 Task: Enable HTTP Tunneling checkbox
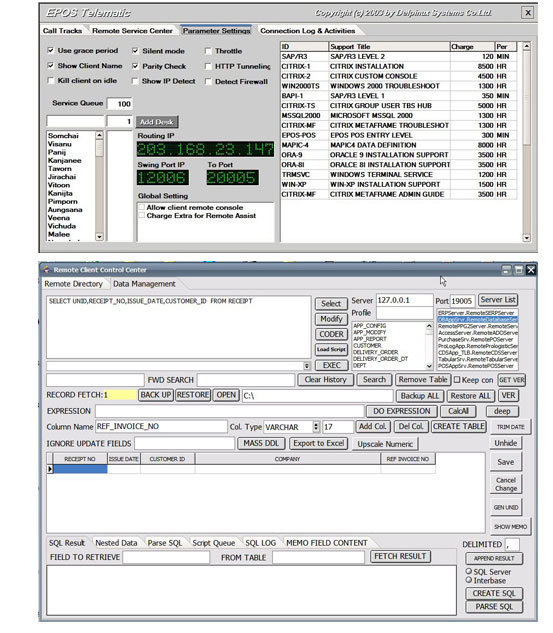click(208, 66)
